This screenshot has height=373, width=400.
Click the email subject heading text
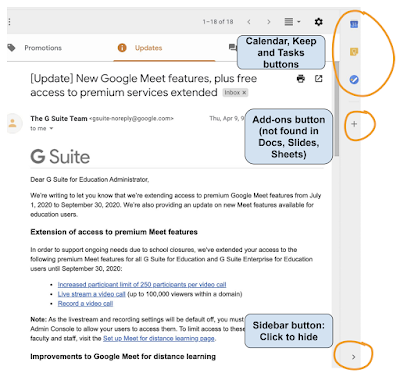[143, 85]
